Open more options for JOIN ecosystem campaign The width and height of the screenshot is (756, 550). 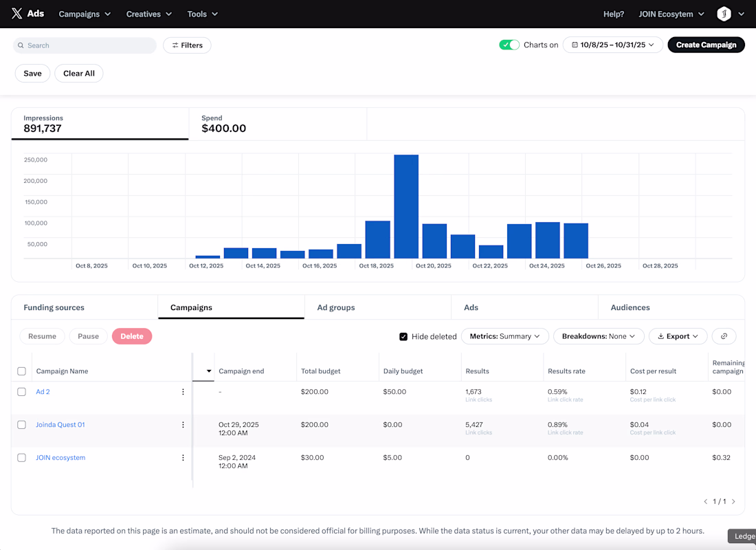(x=183, y=457)
